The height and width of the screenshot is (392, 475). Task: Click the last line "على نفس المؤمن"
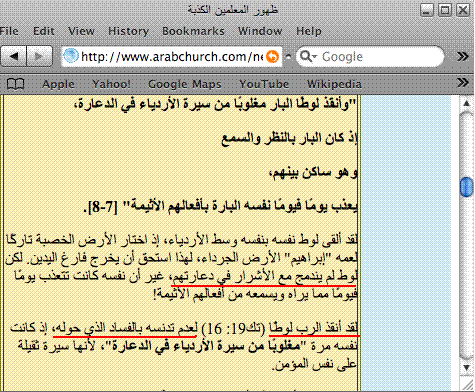tap(315, 364)
